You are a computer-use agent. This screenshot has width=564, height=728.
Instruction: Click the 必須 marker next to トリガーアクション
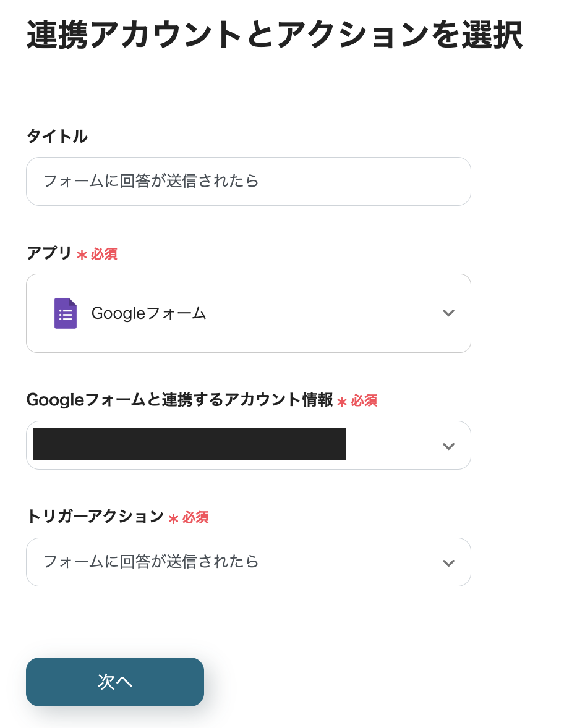195,518
